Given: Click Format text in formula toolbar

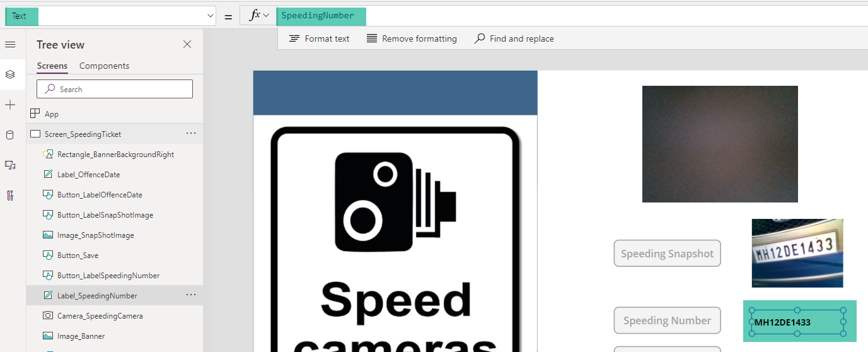Looking at the screenshot, I should pyautogui.click(x=319, y=38).
